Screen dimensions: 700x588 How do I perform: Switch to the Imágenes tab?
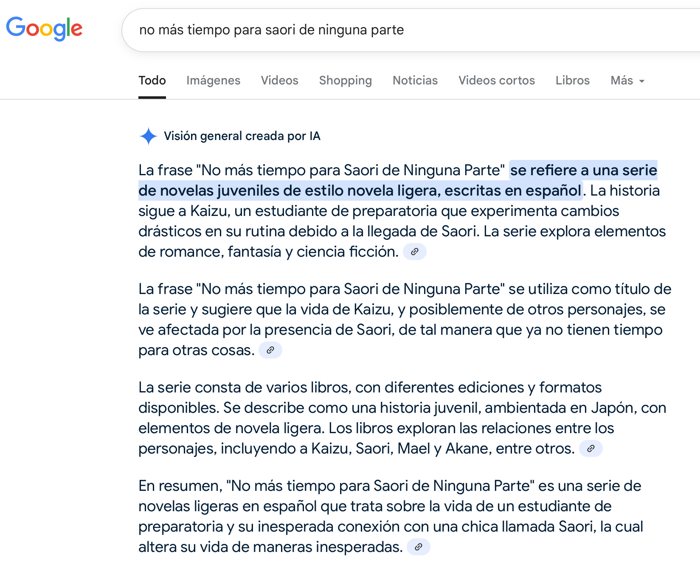pos(213,80)
